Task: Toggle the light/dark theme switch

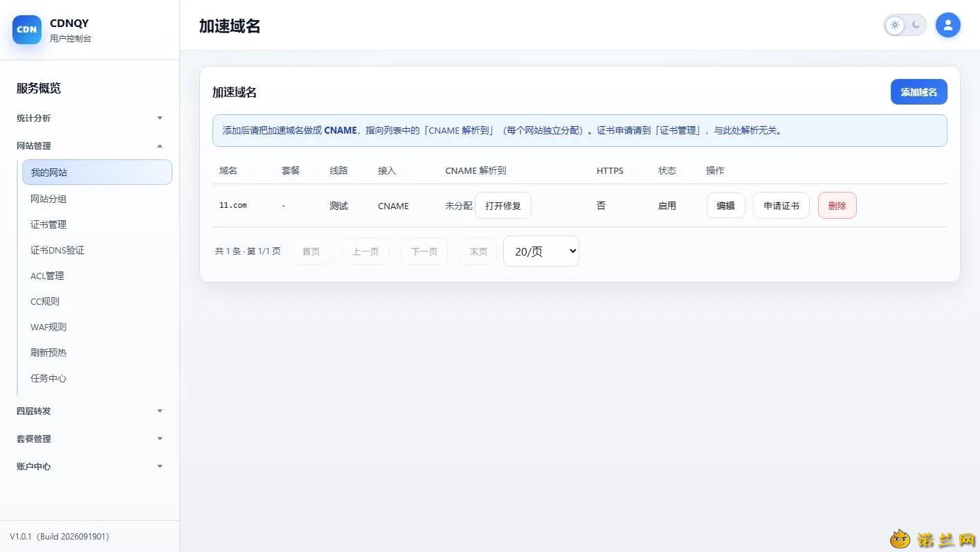Action: (905, 26)
